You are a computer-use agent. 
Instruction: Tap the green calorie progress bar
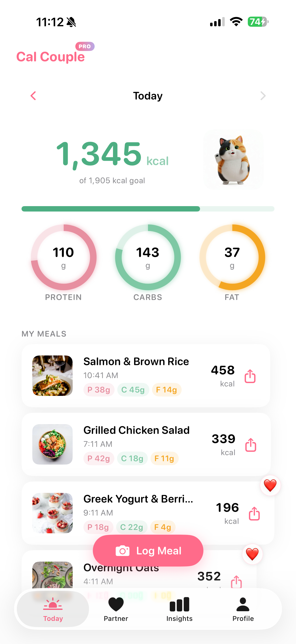(148, 209)
